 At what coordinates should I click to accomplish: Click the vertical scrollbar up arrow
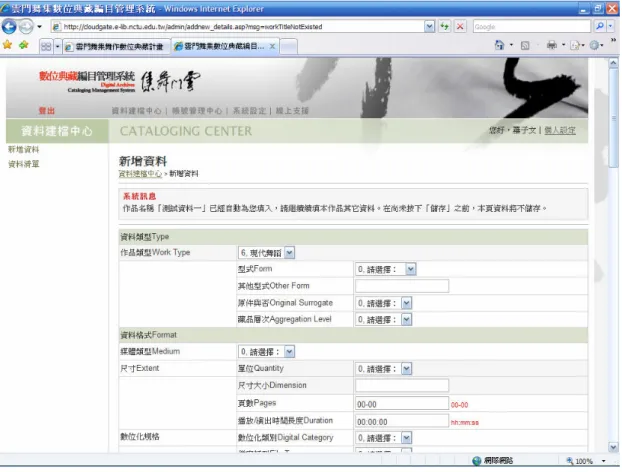[x=613, y=63]
